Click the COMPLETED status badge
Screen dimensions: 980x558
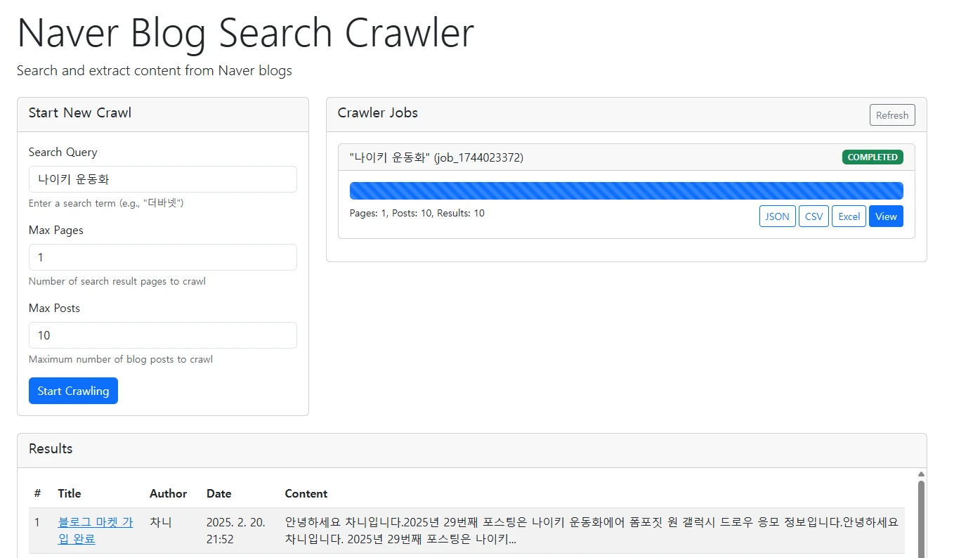(x=873, y=157)
